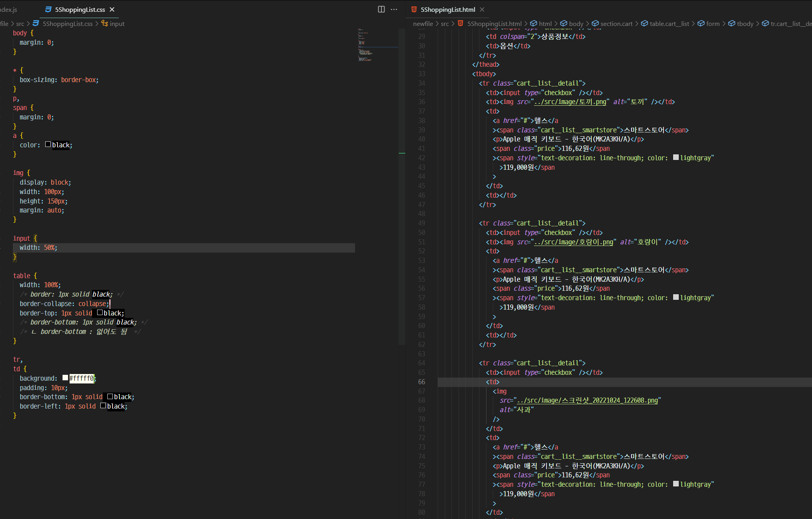Click the input symbol icon in breadcrumb
812x519 pixels.
pyautogui.click(x=105, y=24)
